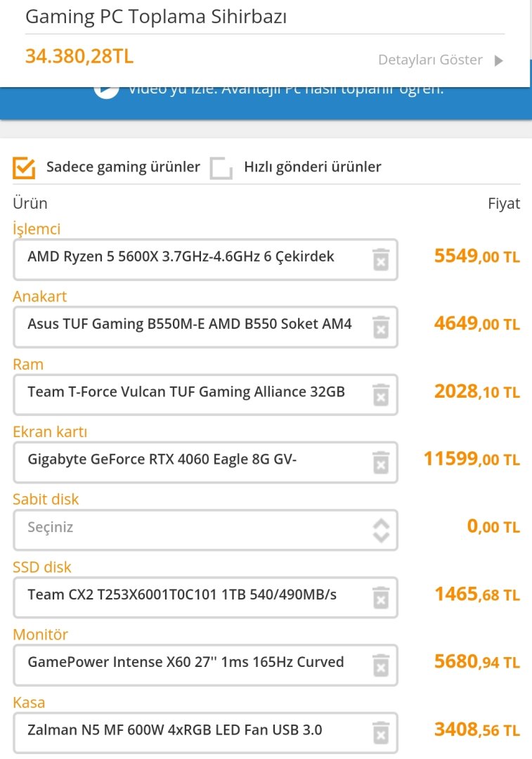This screenshot has height=759, width=532.
Task: Click the SSD price 1465,68 TL
Action: (476, 594)
